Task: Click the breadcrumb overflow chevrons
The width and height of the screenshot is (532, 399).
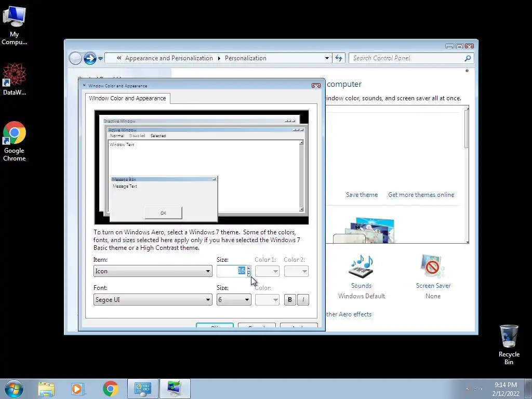Action: [x=119, y=58]
